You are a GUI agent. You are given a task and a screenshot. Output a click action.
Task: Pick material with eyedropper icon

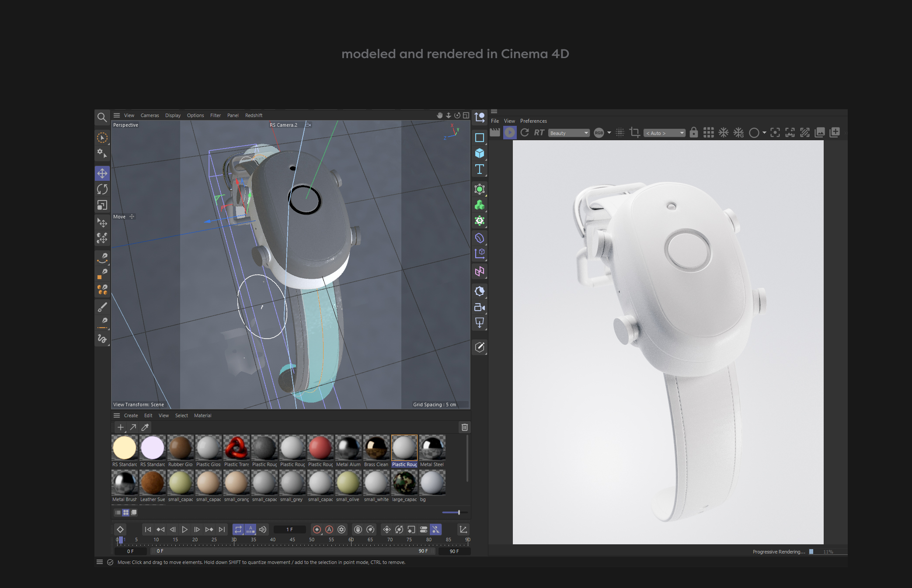click(145, 427)
